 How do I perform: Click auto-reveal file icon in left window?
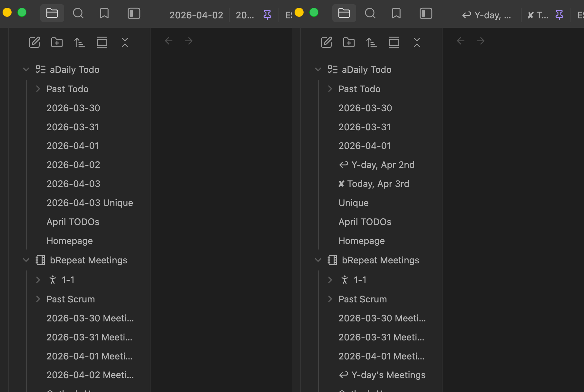click(102, 42)
